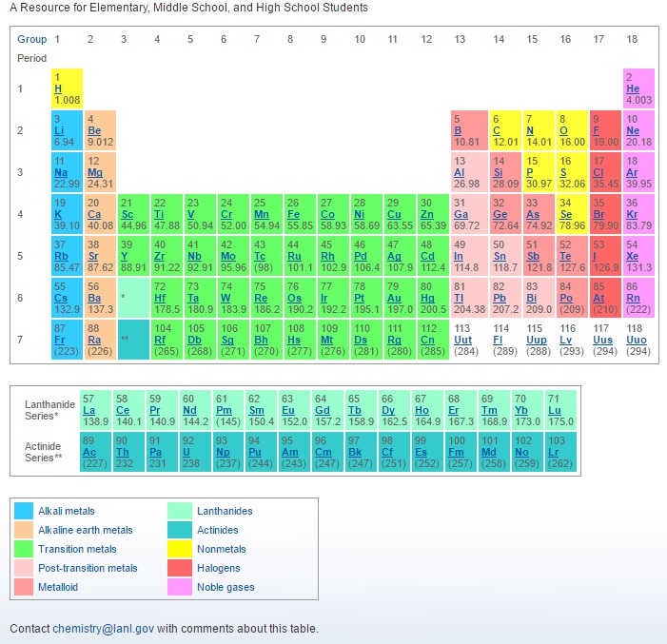Open the Neodymium (Nd) link
Viewport: 667px width, 644px height.
(189, 410)
